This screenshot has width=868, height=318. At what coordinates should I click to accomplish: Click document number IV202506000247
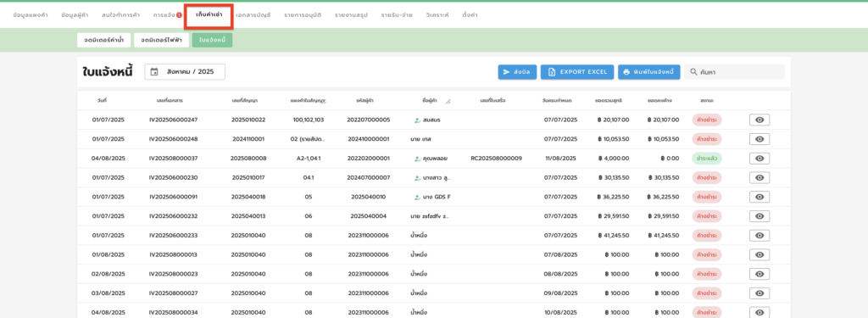tap(173, 120)
